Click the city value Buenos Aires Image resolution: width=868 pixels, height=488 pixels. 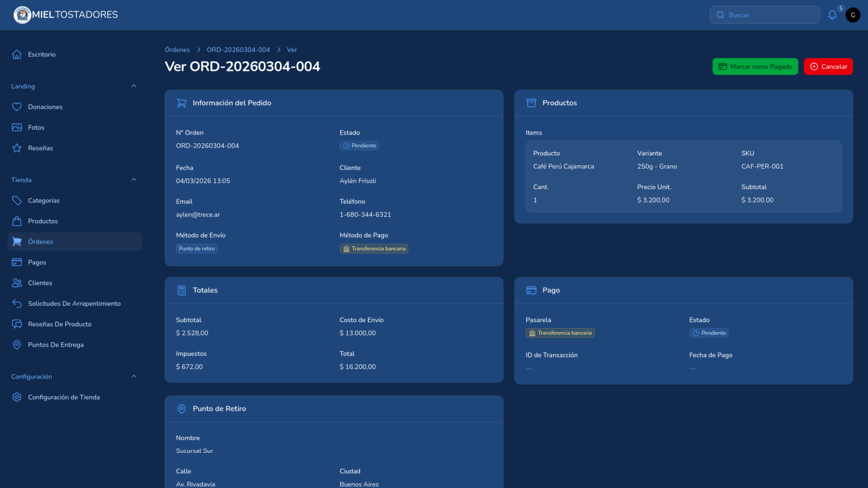coord(359,484)
